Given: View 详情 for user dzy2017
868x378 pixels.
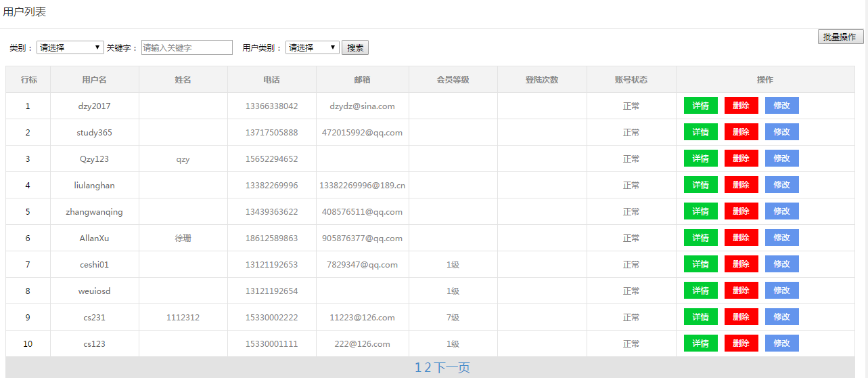Looking at the screenshot, I should [701, 106].
